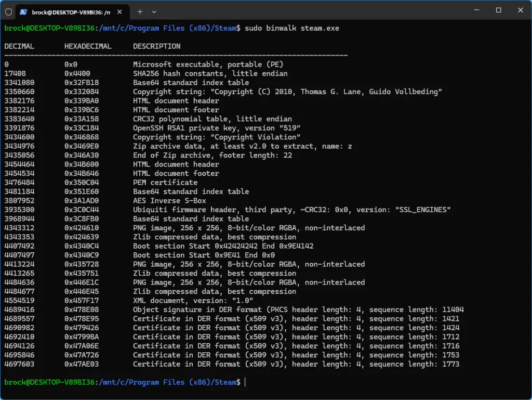The height and width of the screenshot is (400, 532).
Task: Click the 'XML document, version' line
Action: pyautogui.click(x=193, y=301)
